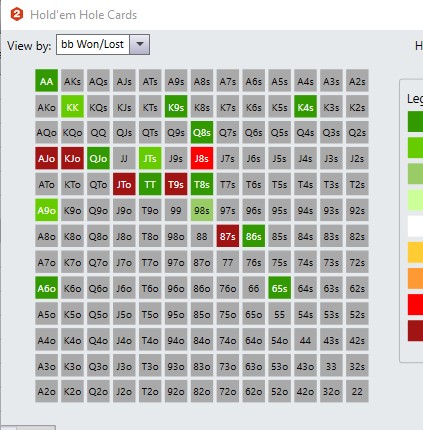Click the 22 cell
Screen dimensions: 423x430
[357, 391]
